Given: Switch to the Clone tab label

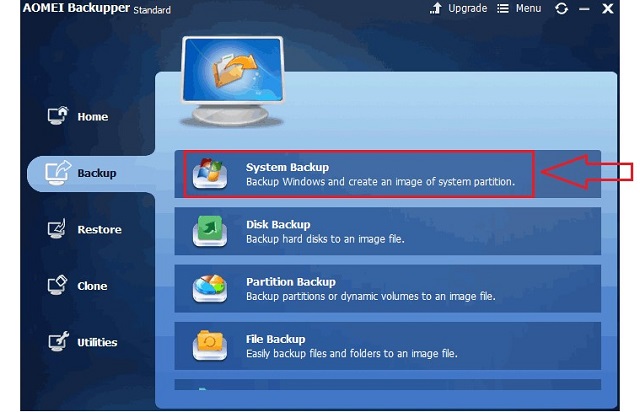Looking at the screenshot, I should (92, 286).
